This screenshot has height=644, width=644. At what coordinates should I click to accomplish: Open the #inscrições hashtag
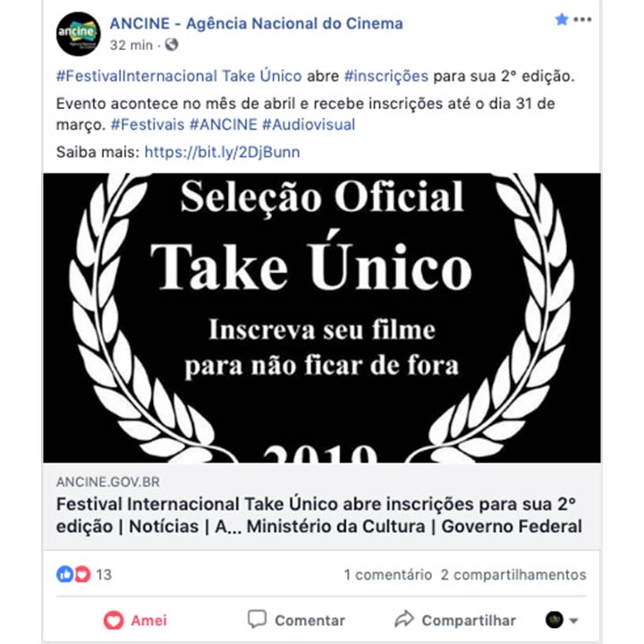(386, 76)
